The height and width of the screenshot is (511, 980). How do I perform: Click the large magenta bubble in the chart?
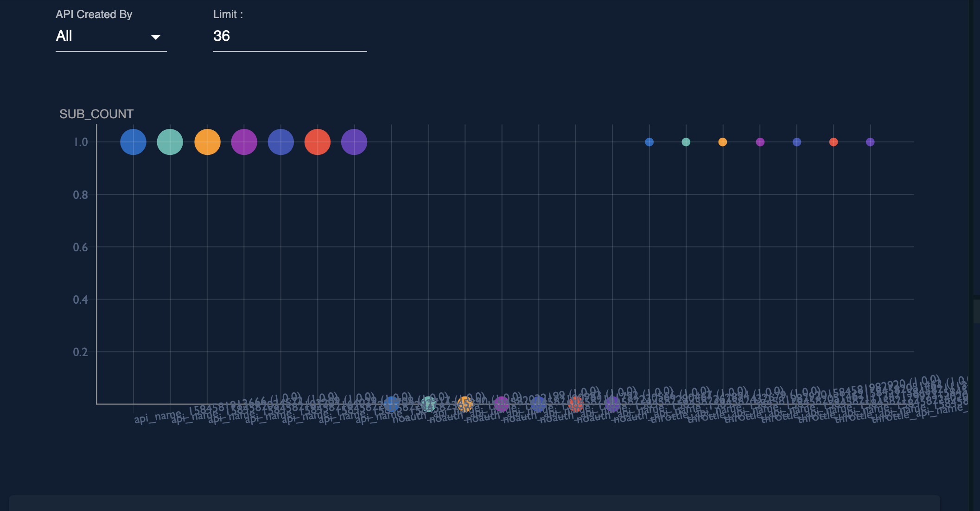pos(244,142)
